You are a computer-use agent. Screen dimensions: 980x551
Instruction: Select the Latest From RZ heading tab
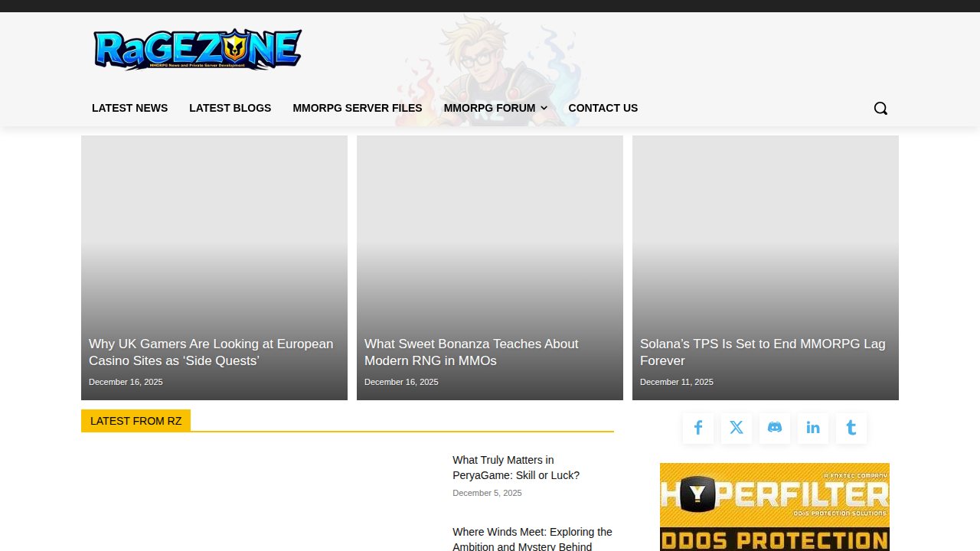[x=136, y=421]
